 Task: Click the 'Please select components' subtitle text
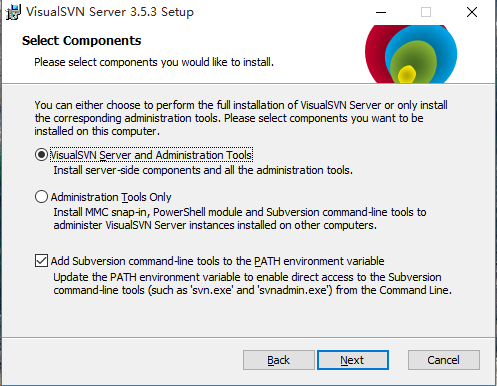(154, 62)
